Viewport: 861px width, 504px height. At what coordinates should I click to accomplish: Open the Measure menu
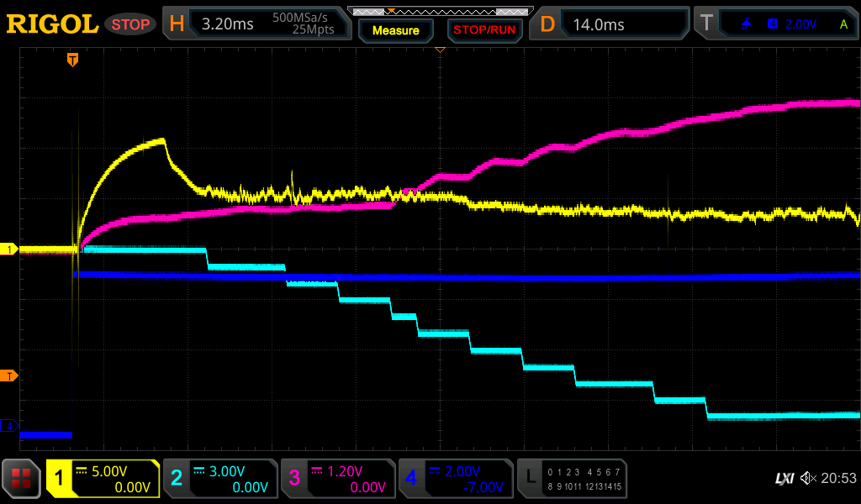[395, 30]
